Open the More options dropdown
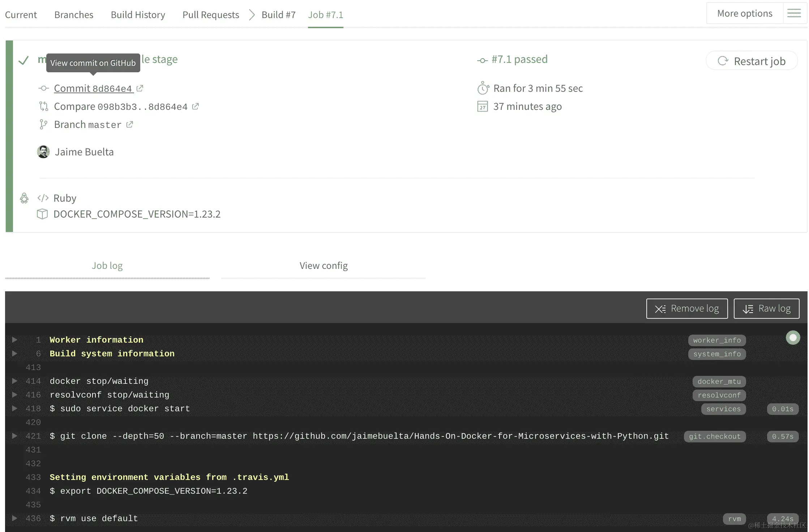Viewport: 809px width, 532px height. pos(744,13)
